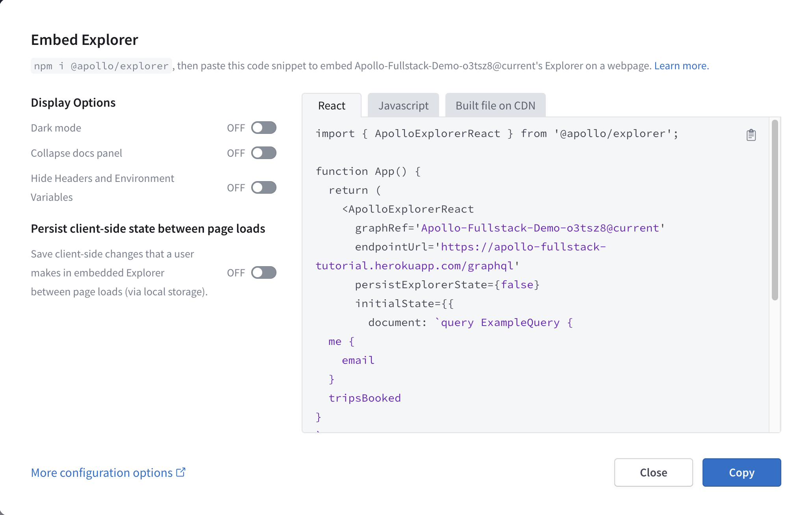Open the Built file on CDN tab
Image resolution: width=812 pixels, height=515 pixels.
tap(495, 105)
